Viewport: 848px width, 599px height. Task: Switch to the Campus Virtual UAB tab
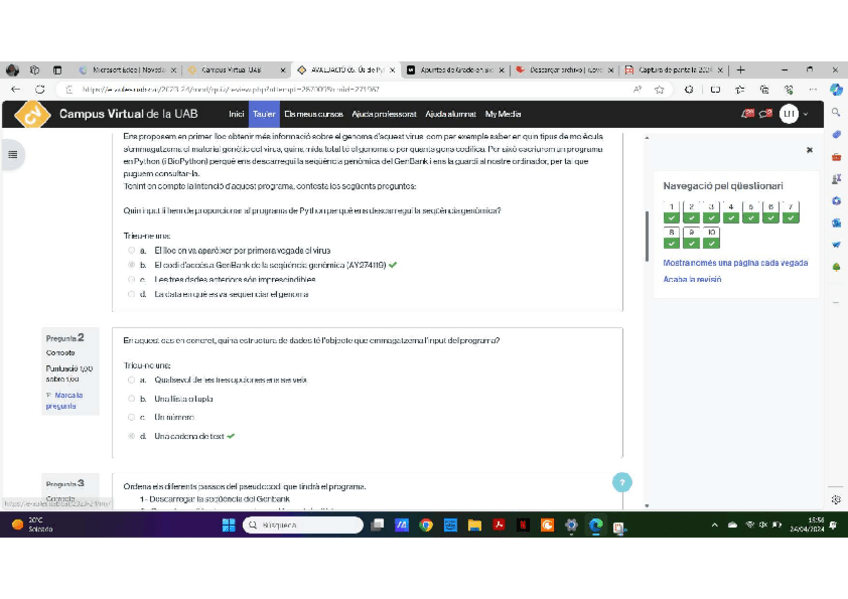[x=236, y=70]
